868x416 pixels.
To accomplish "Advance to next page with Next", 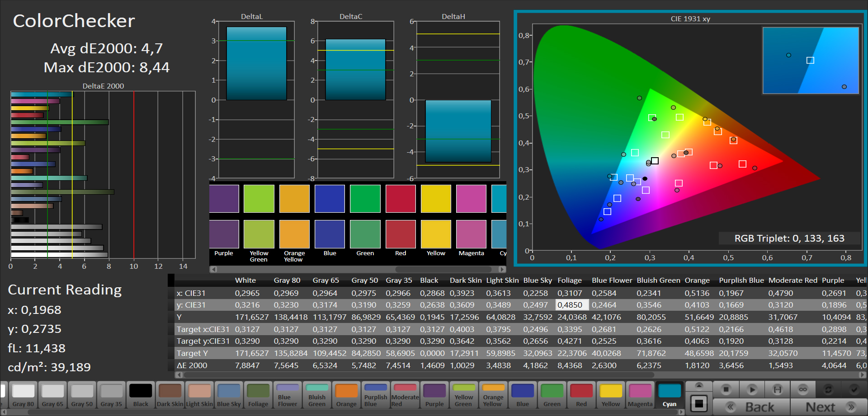I will pyautogui.click(x=829, y=407).
